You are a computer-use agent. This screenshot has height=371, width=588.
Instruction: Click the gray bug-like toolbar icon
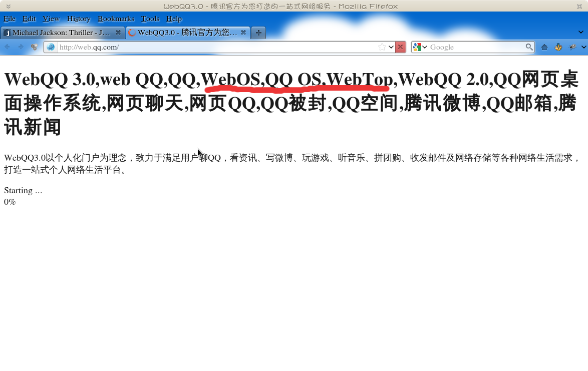(572, 47)
